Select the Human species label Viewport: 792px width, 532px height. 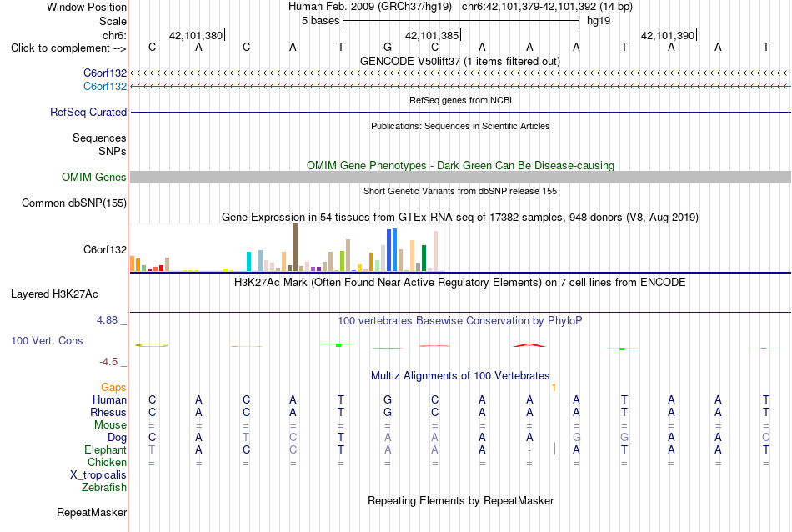click(109, 399)
